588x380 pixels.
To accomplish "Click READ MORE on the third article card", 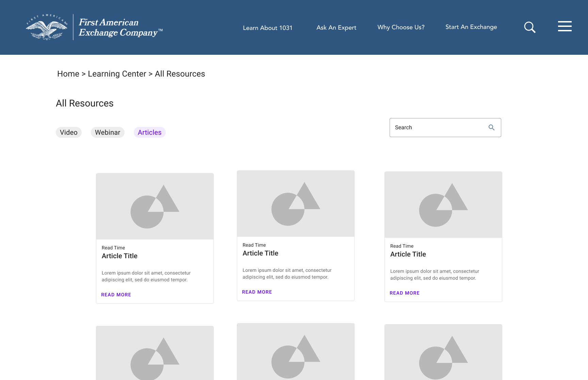I will click(405, 293).
